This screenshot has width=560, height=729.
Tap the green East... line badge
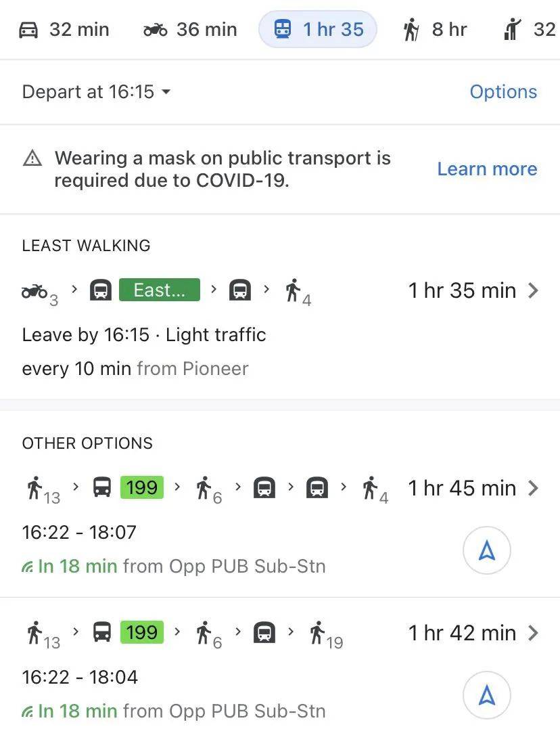click(160, 290)
